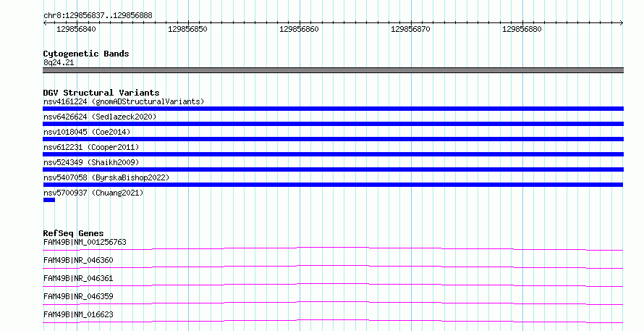
Task: Click ruler position 129856840
Action: [76, 29]
